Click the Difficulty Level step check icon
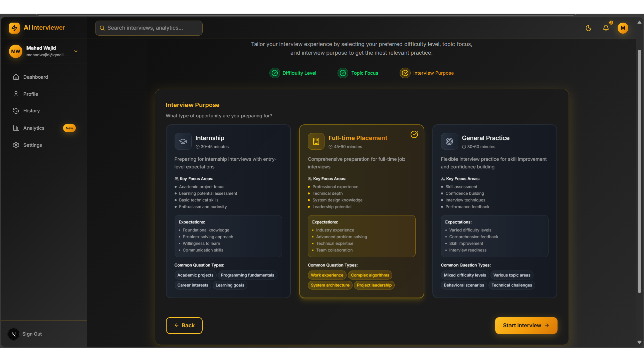This screenshot has height=362, width=644. coord(275,73)
